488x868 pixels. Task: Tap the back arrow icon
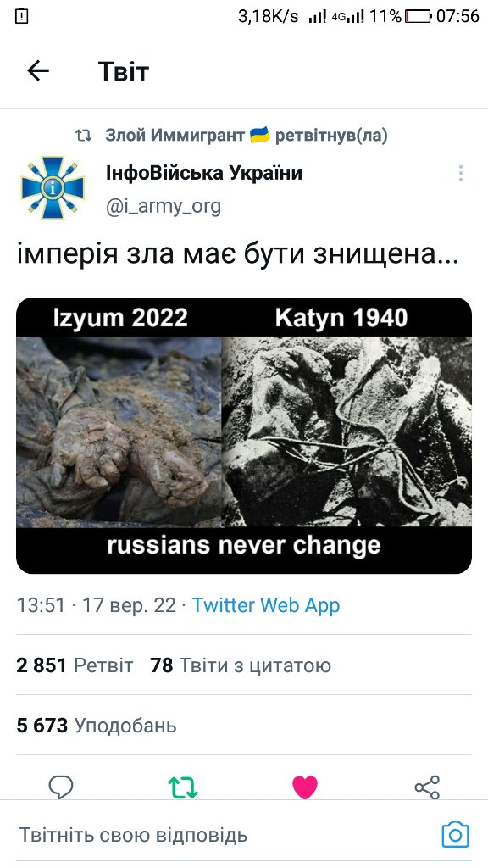click(38, 71)
